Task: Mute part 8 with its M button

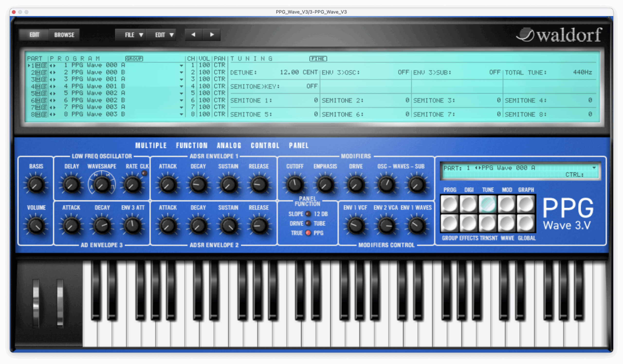Action: point(38,115)
